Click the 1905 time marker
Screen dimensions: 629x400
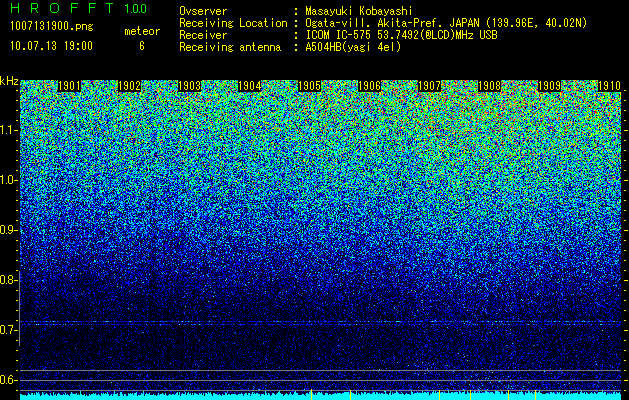point(309,86)
